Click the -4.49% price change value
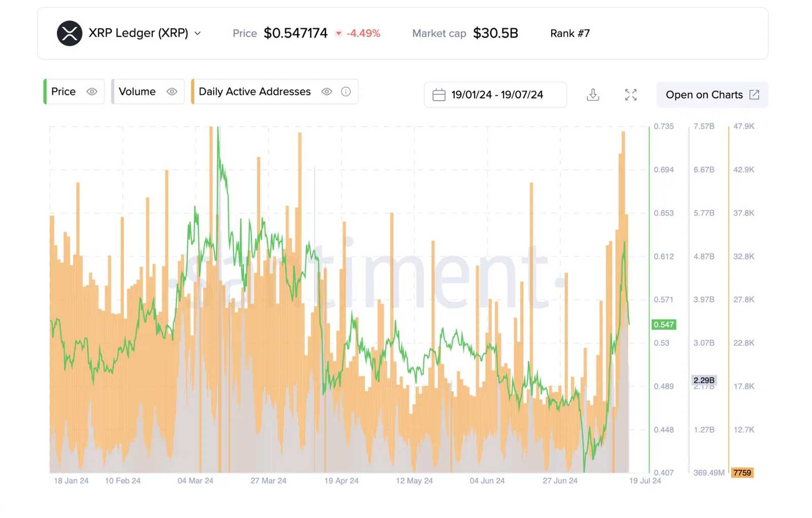 click(363, 34)
